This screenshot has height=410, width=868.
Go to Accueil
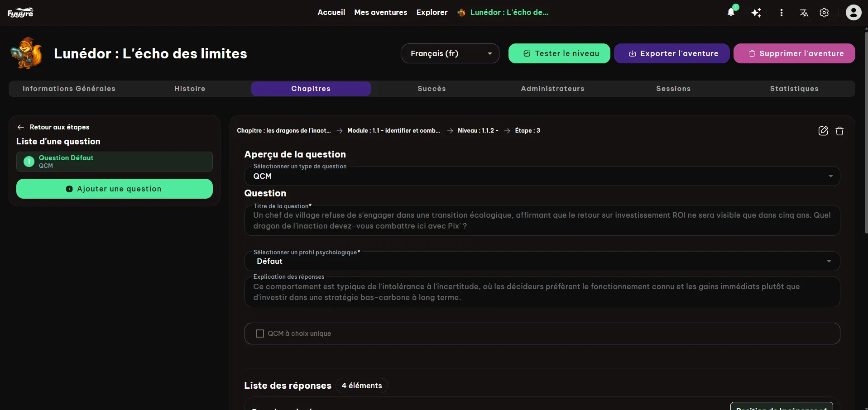click(x=331, y=12)
